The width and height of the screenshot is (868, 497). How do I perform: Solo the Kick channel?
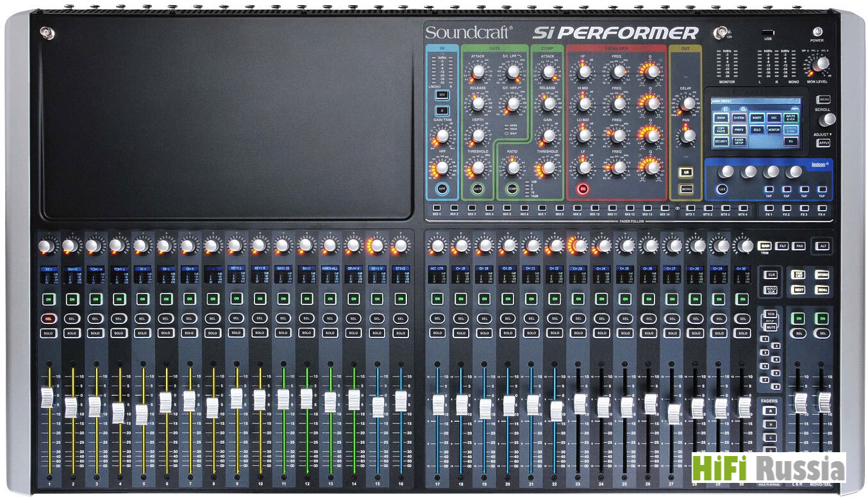click(x=48, y=333)
